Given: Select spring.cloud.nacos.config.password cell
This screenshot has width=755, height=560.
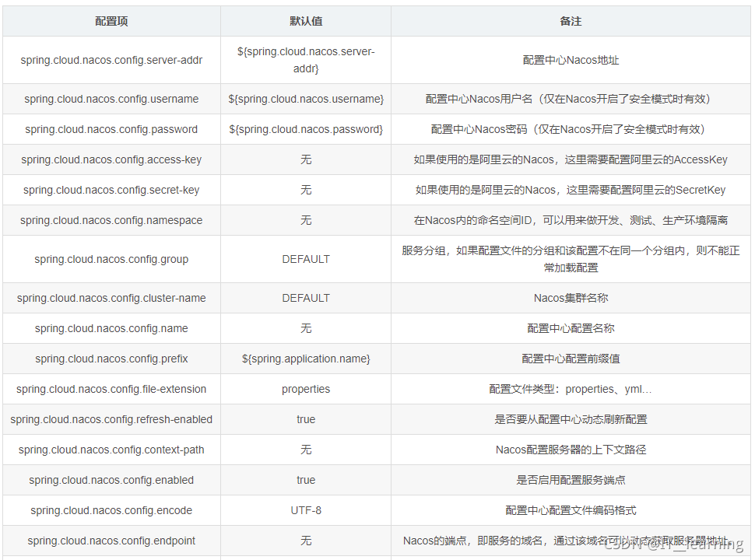Looking at the screenshot, I should coord(111,129).
